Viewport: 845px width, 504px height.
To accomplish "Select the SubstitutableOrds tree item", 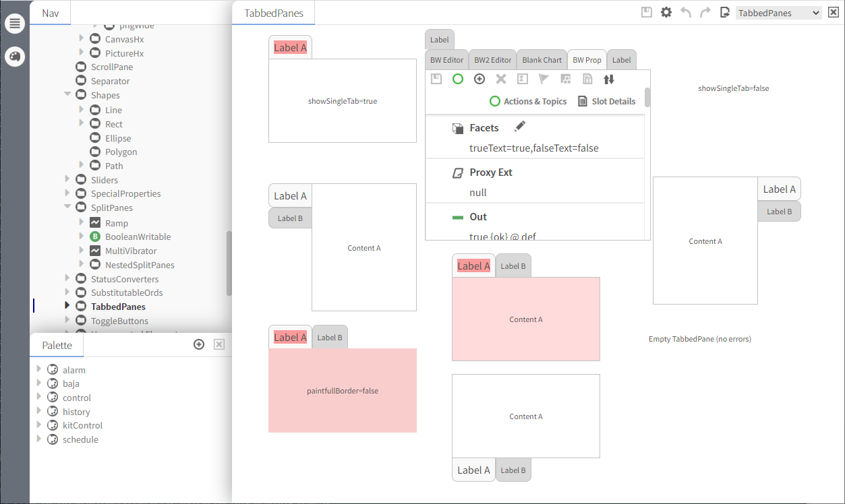I will 127,292.
